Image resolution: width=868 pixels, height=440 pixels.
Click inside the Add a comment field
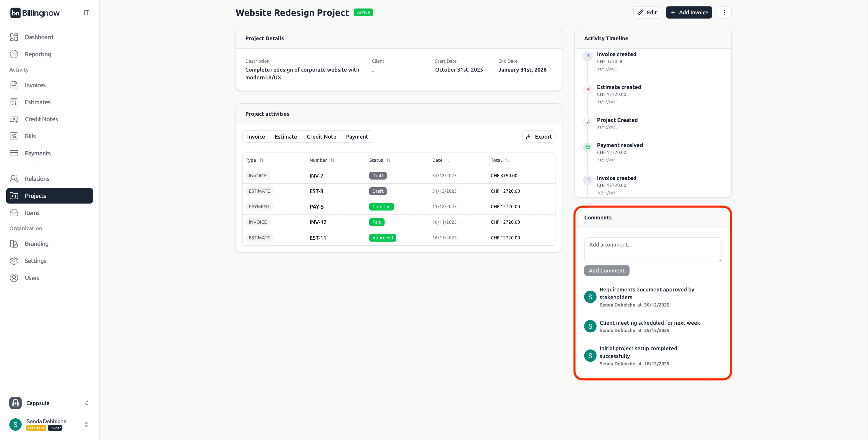[652, 249]
